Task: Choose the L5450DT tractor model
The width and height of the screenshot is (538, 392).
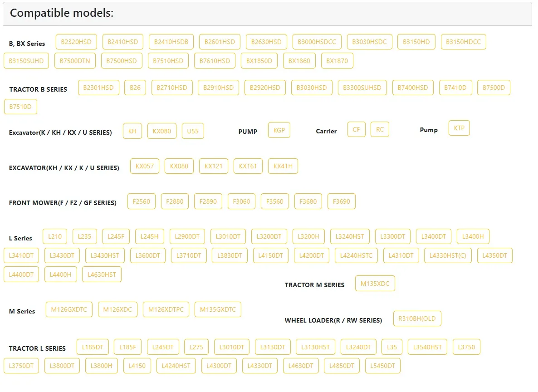Action: coord(382,366)
